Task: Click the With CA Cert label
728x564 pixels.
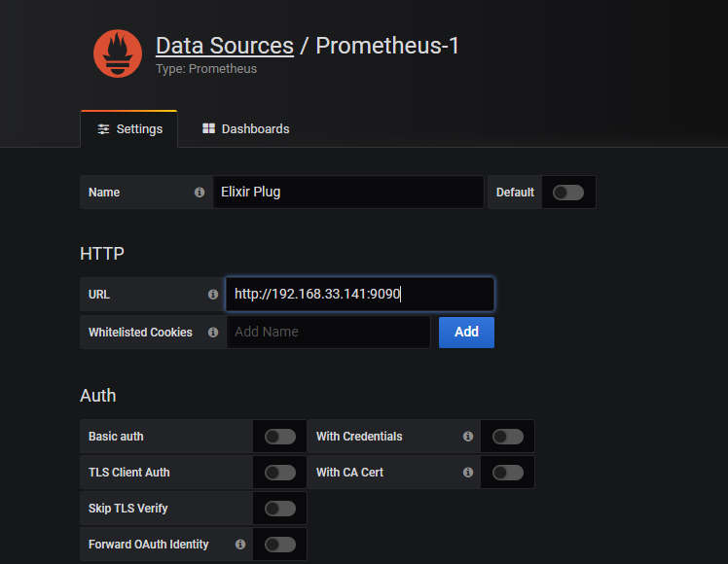Action: 349,473
